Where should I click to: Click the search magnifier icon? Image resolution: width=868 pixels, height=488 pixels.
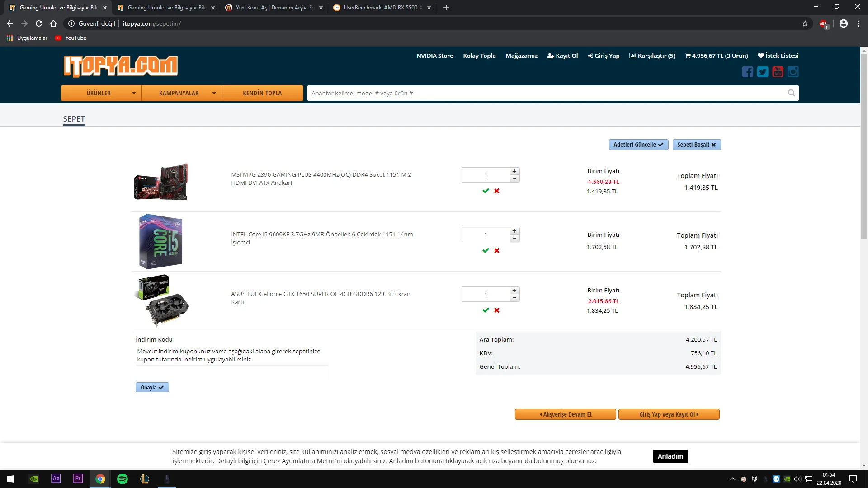click(791, 93)
